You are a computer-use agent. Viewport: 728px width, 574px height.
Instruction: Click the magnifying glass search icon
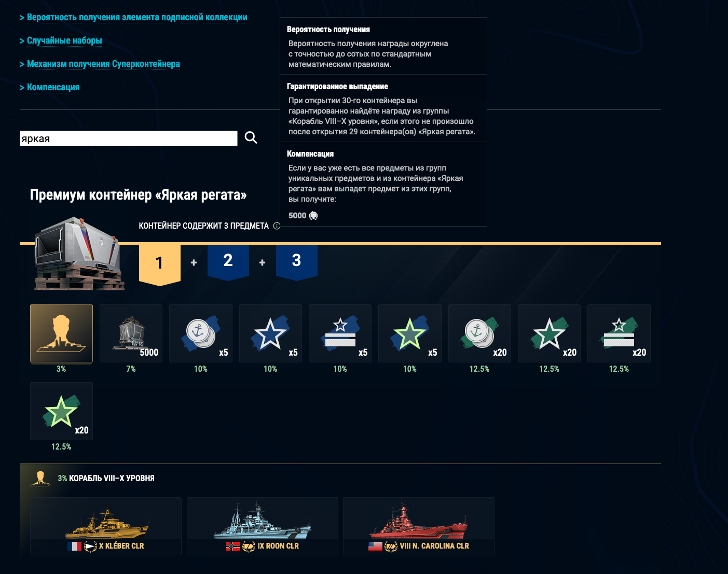tap(251, 137)
